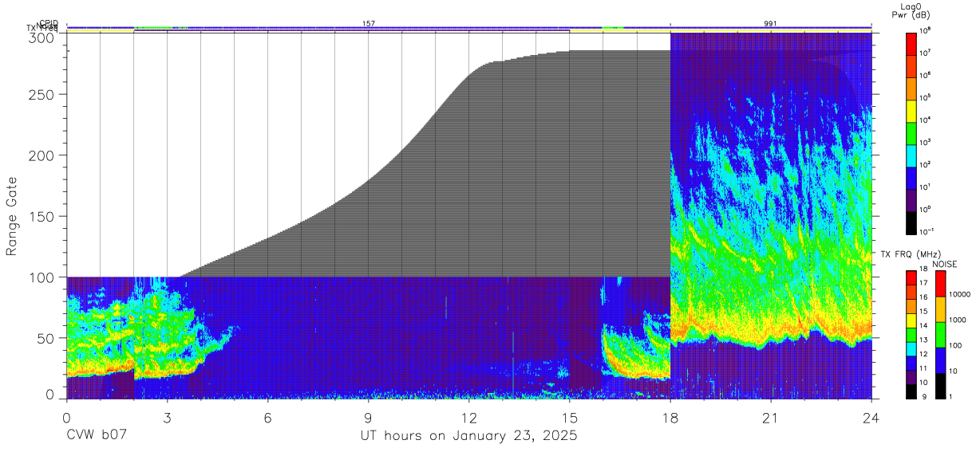The image size is (980, 452).
Task: Click the '21' tick label on time axis
Action: click(770, 419)
